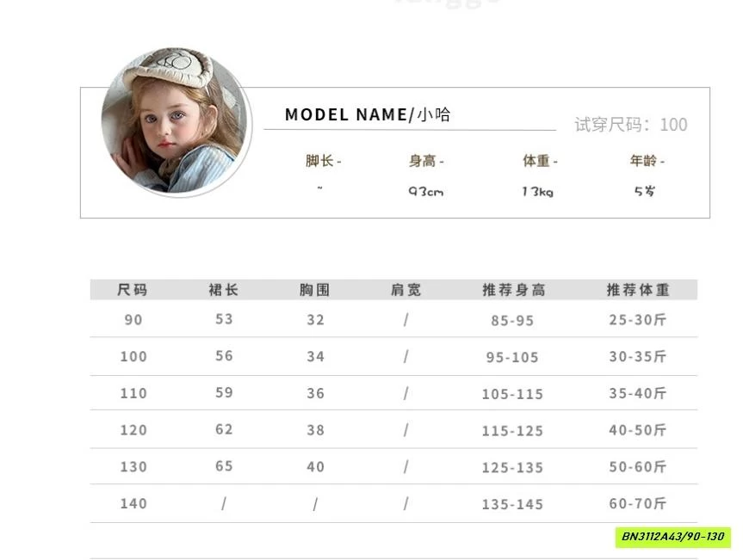Click the model's 身高 value 93cm
This screenshot has height=560, width=743.
425,191
